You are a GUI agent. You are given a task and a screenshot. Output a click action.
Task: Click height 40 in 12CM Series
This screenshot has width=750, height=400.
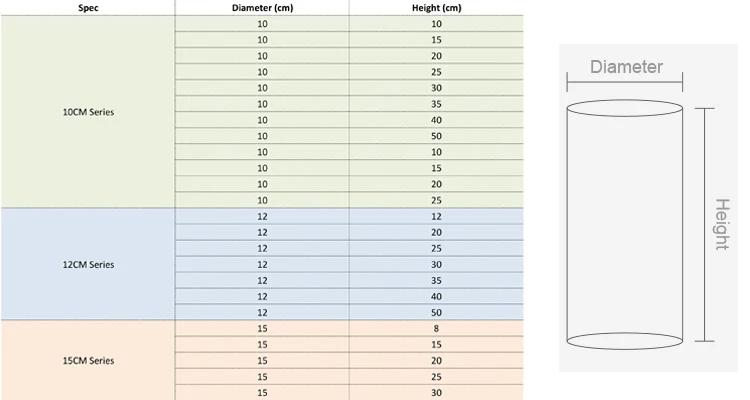(x=436, y=297)
